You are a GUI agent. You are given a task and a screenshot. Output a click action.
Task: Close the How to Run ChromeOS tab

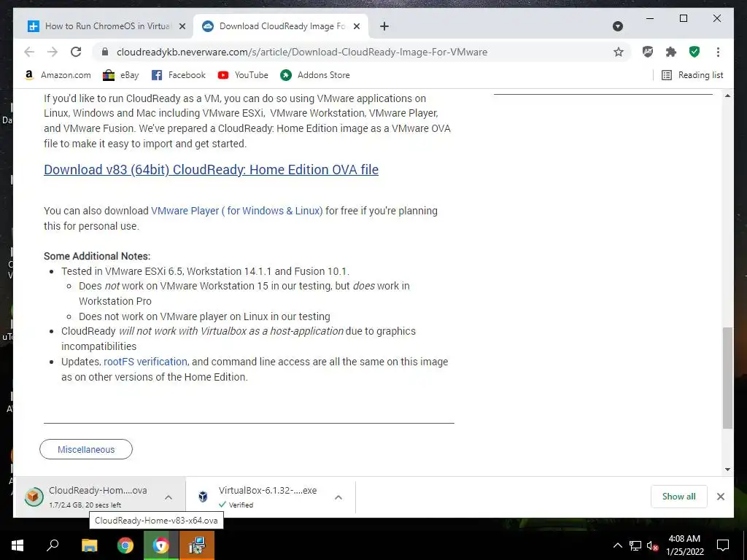coord(182,26)
